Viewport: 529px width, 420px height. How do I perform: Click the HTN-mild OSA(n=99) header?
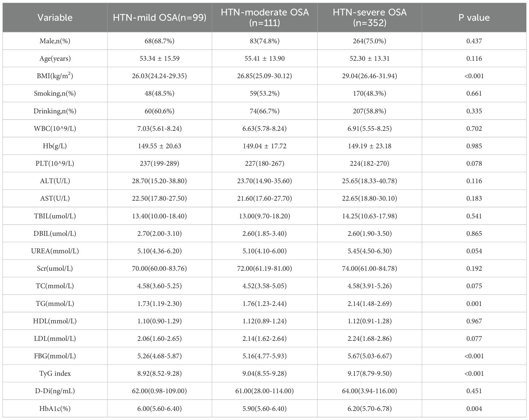[159, 17]
